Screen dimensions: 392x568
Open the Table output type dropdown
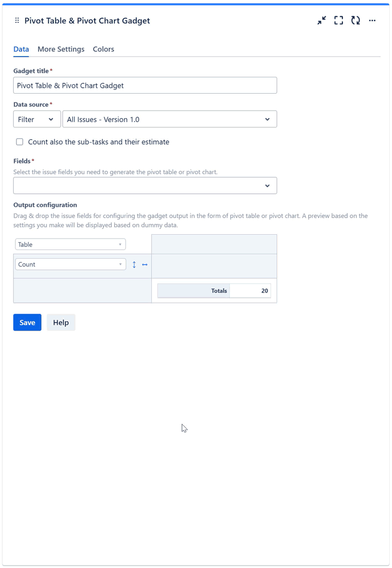point(70,245)
